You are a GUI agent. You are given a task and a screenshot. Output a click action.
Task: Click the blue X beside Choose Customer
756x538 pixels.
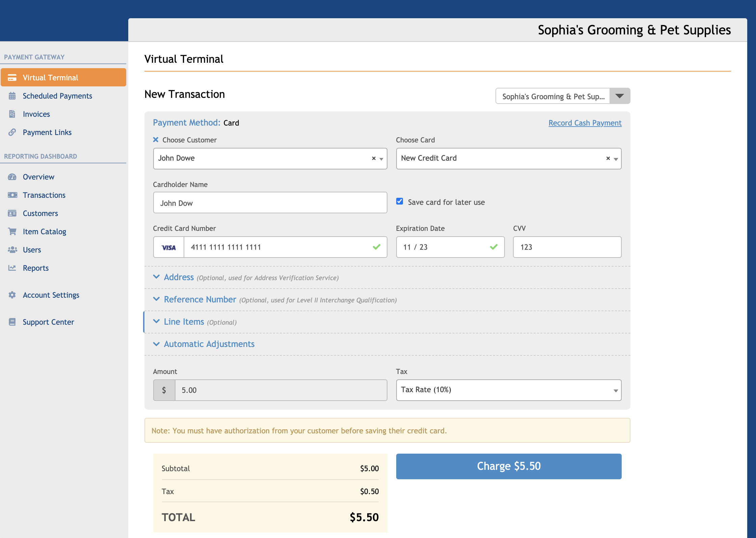[x=156, y=140]
